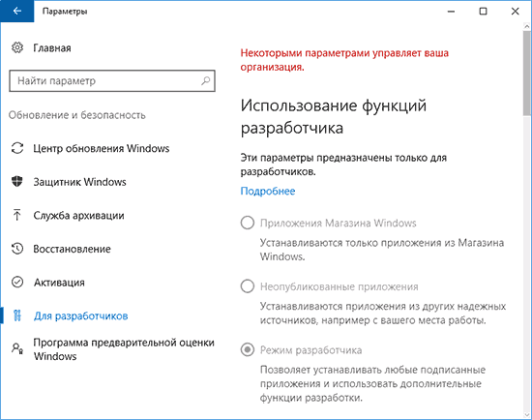Select the Приложения Магазина Windows radio button
Viewport: 532px width, 420px height.
[x=248, y=224]
